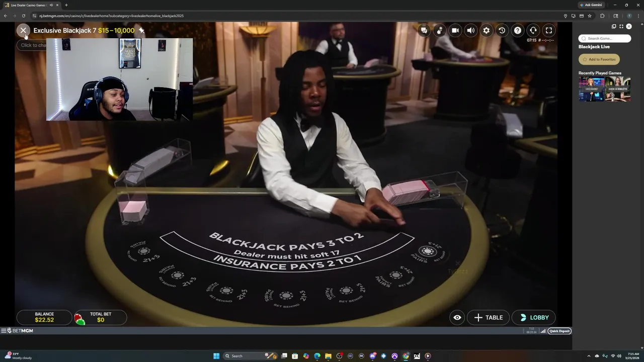
Task: Click the browser address bar URL
Action: pos(112,16)
